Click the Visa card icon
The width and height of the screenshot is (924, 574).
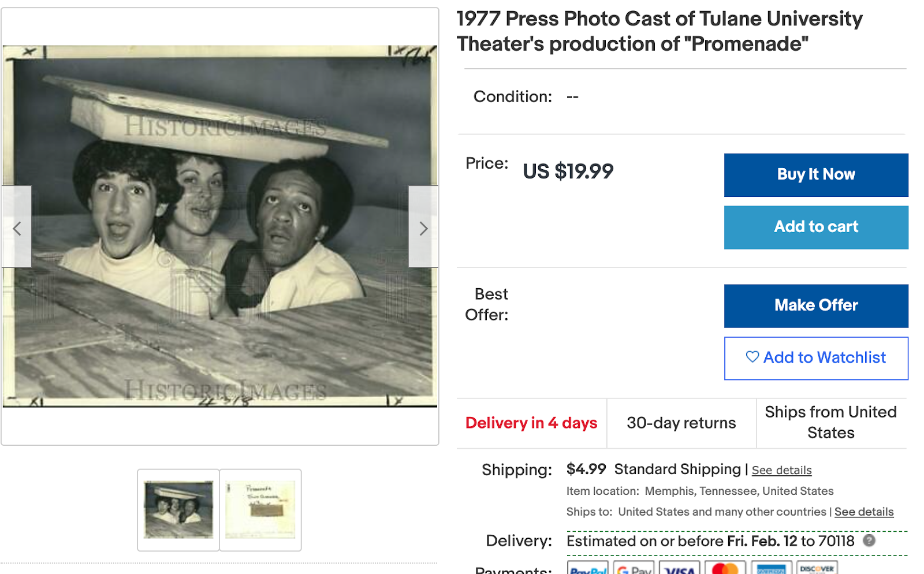tap(679, 568)
